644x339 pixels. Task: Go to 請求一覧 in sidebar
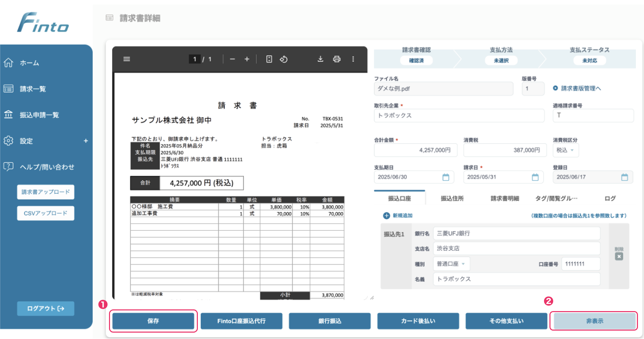33,89
